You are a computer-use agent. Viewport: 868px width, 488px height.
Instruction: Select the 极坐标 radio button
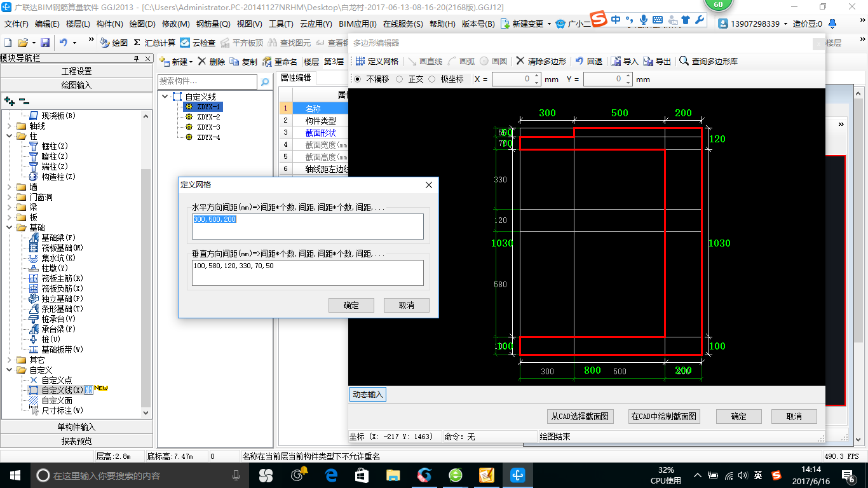pos(432,79)
